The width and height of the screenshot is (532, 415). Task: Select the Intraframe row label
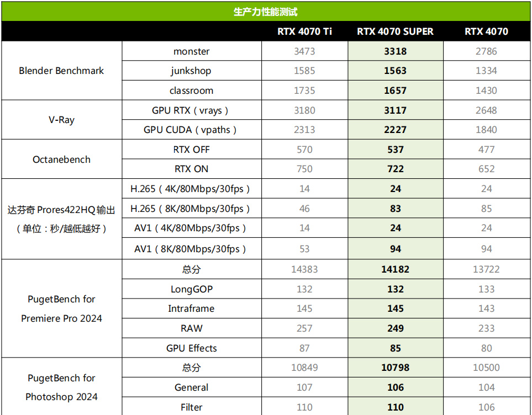tap(191, 308)
